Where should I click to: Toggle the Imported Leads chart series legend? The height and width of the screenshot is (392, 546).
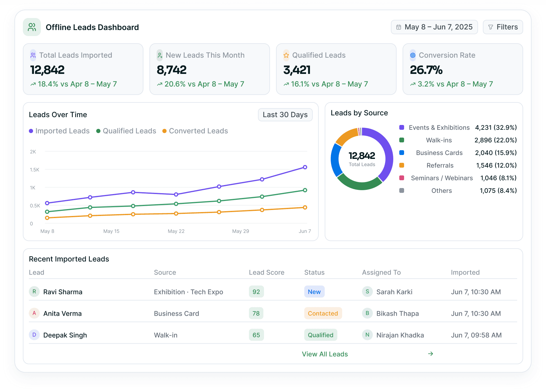click(59, 131)
